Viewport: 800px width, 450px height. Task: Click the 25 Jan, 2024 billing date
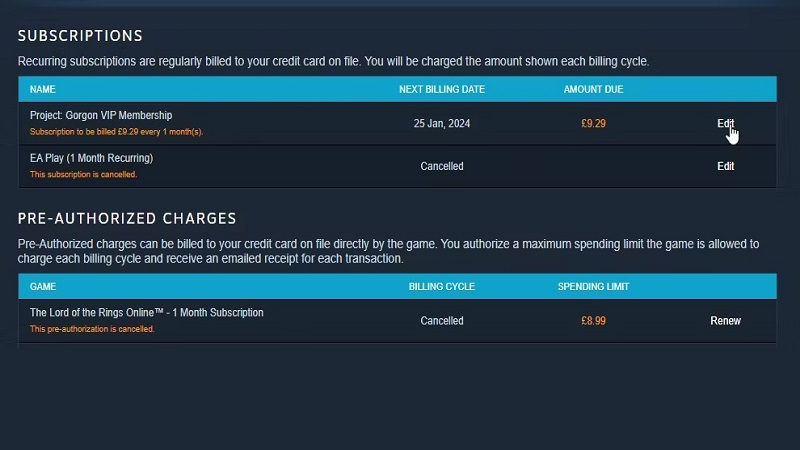pyautogui.click(x=442, y=124)
